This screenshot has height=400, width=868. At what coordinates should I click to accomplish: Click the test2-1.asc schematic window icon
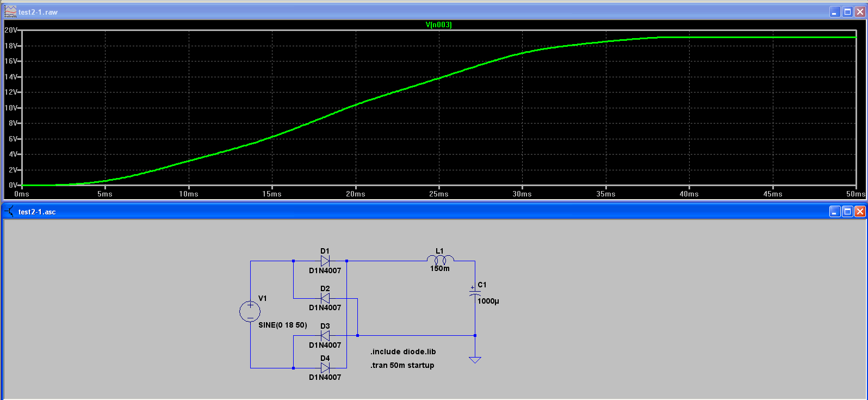coord(10,211)
